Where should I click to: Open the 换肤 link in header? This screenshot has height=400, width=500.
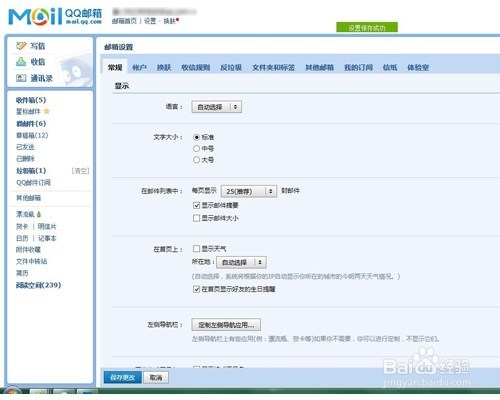pyautogui.click(x=169, y=21)
